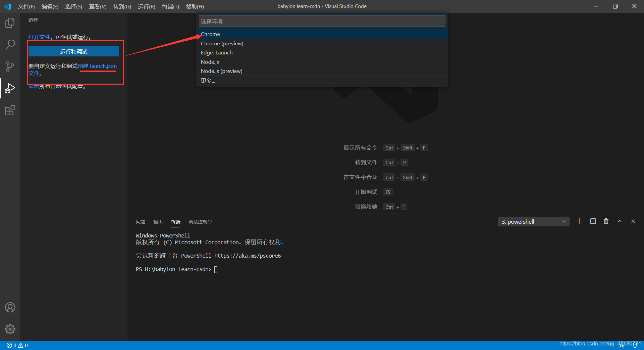
Task: Switch to the 调试控制台 panel tab
Action: coord(200,222)
